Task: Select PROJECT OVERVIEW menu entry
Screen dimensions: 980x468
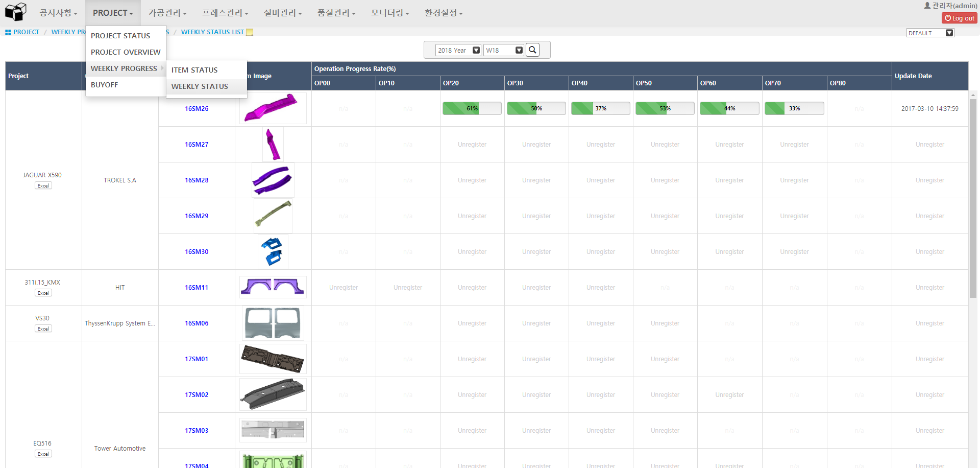Action: coord(126,52)
